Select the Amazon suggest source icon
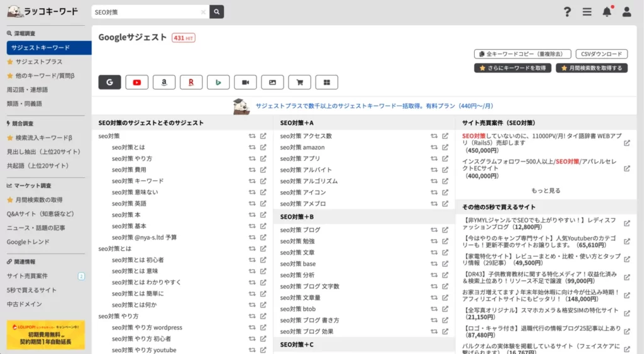The height and width of the screenshot is (354, 644). click(164, 82)
